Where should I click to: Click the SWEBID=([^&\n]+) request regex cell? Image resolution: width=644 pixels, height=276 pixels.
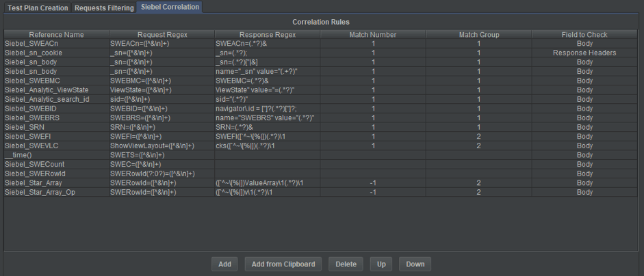pyautogui.click(x=162, y=109)
